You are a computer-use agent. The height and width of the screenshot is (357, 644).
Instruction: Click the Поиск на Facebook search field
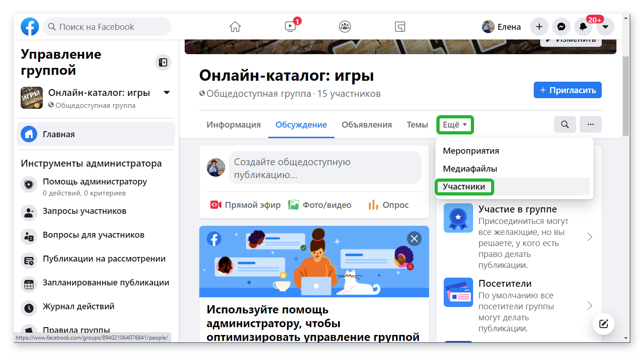[110, 27]
